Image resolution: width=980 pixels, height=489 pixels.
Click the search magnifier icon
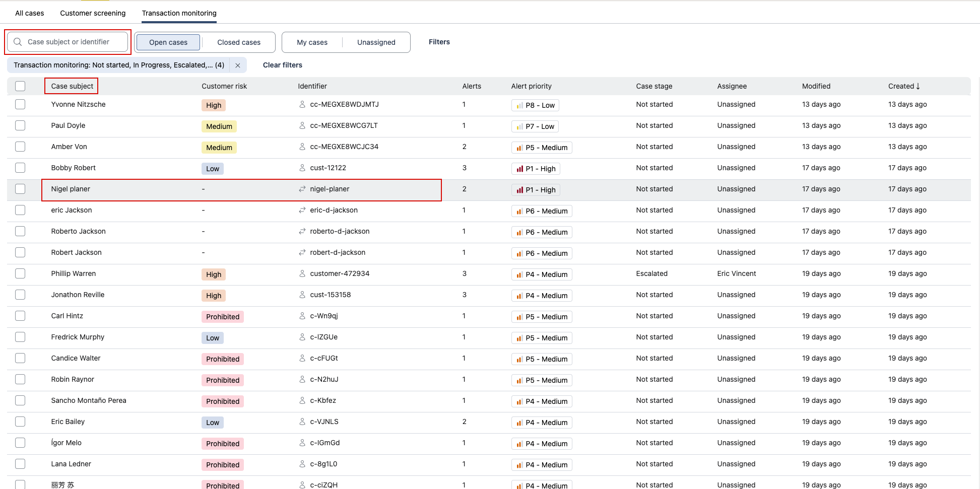pyautogui.click(x=18, y=42)
